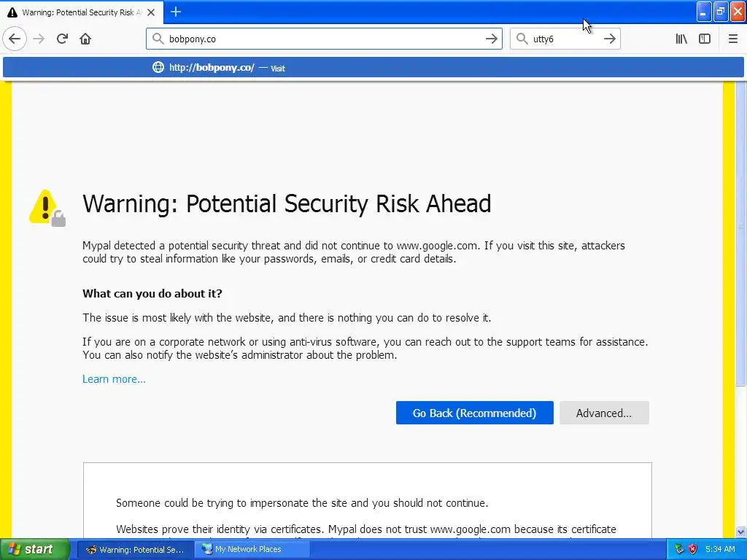Open a new tab with the plus

pos(176,12)
